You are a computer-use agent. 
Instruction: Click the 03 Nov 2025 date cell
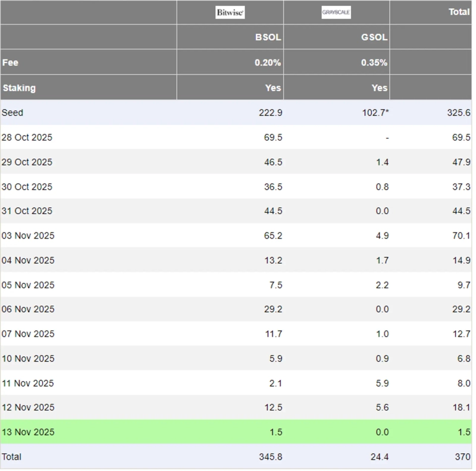pos(28,235)
